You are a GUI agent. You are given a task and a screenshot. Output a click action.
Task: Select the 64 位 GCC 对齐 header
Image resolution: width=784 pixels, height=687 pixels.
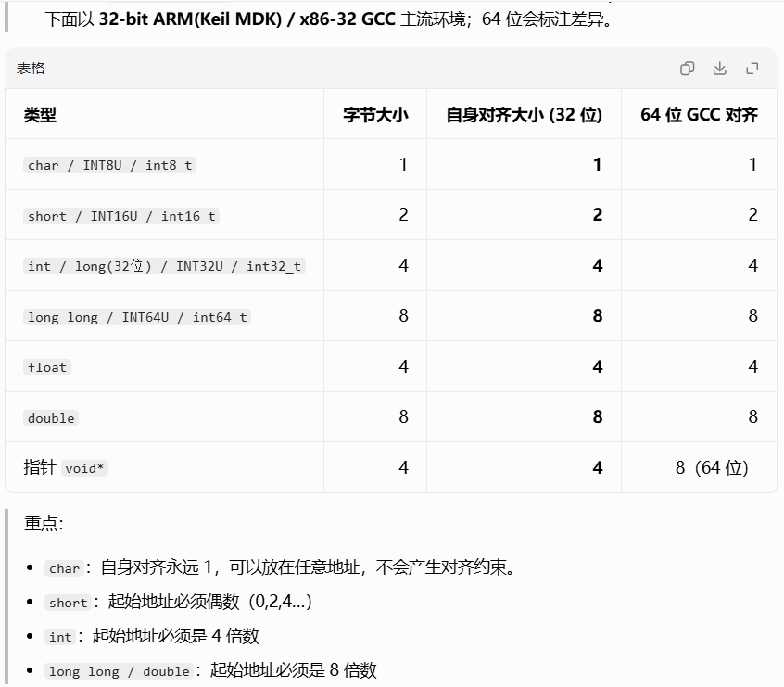click(699, 115)
